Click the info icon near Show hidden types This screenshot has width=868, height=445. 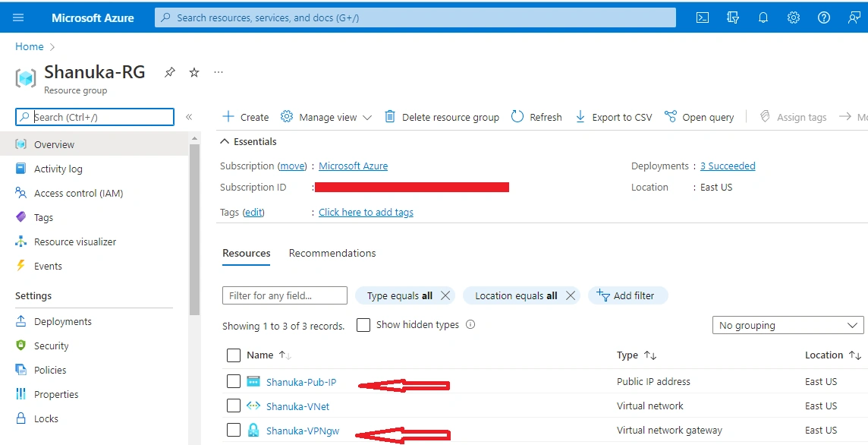point(470,325)
